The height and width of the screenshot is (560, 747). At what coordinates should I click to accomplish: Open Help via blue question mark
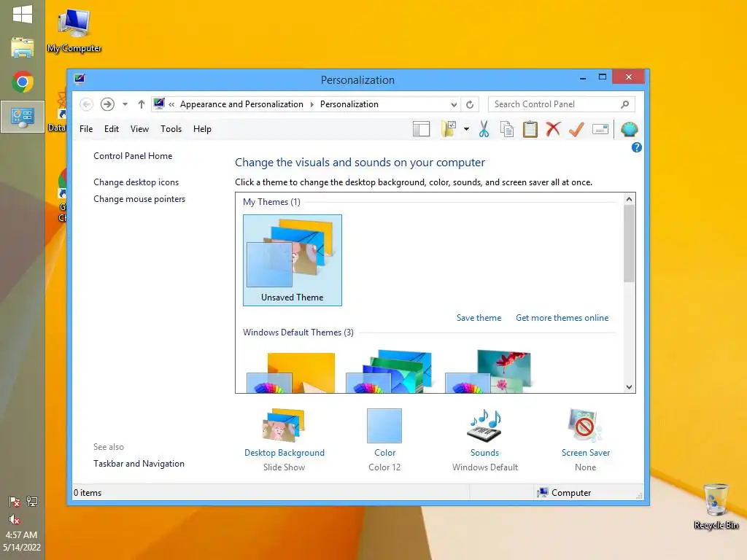(x=636, y=147)
